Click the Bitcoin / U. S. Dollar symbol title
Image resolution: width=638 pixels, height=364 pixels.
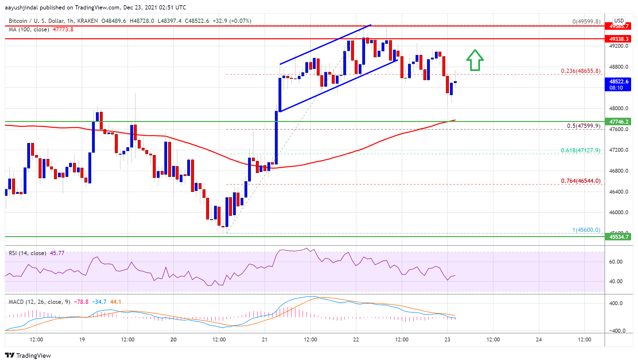coord(53,21)
